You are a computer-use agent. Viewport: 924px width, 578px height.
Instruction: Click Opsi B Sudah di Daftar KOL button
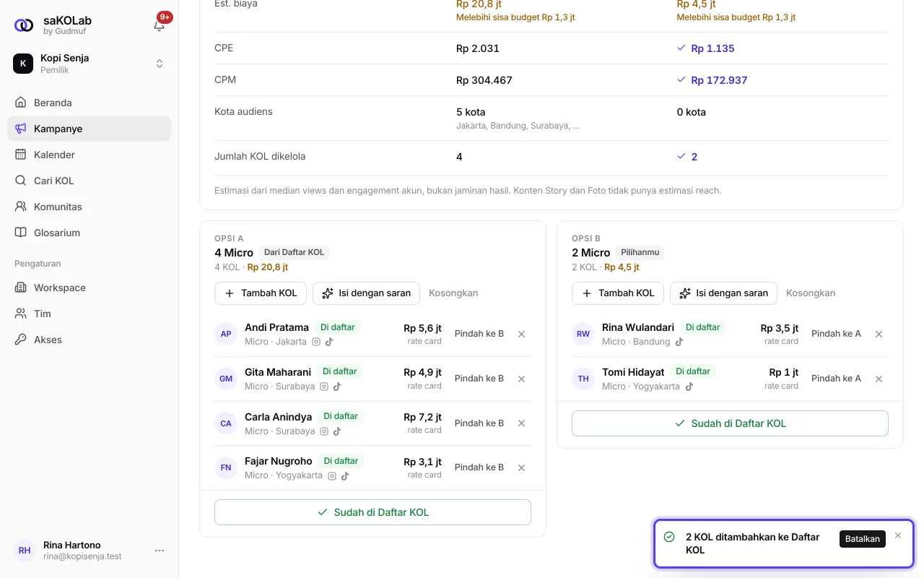[730, 423]
